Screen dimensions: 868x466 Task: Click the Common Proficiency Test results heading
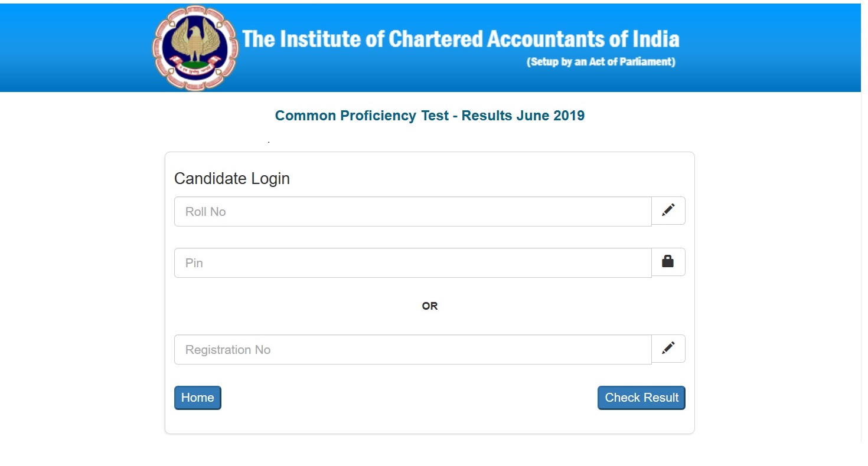429,116
